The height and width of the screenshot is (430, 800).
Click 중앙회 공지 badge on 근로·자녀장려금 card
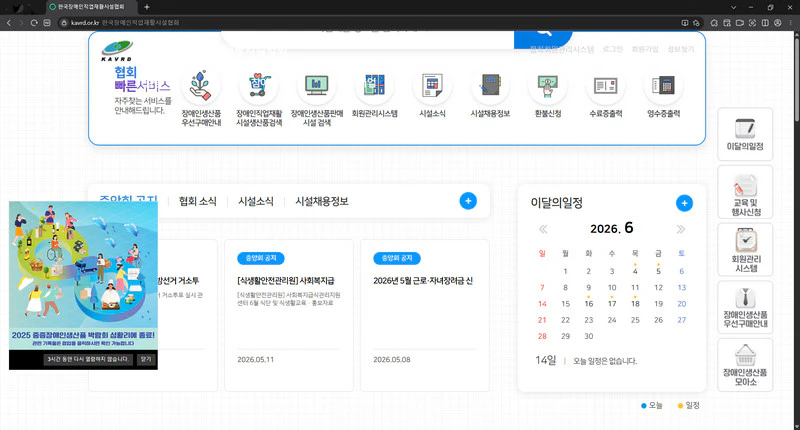(x=397, y=259)
